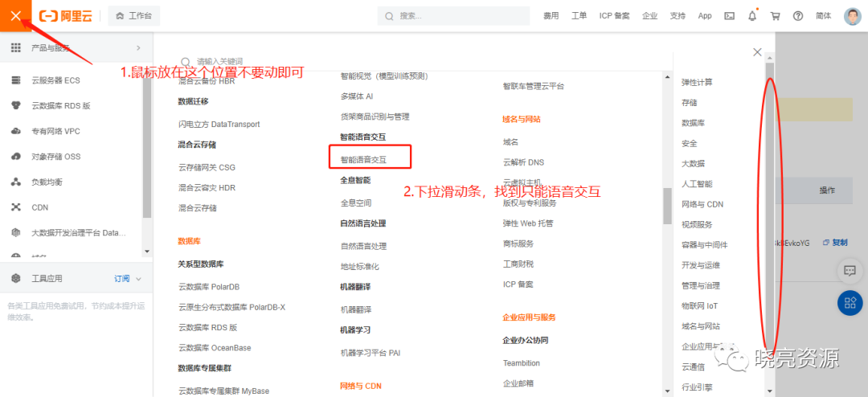The height and width of the screenshot is (397, 868).
Task: Click the 负载均衡 icon
Action: pos(16,182)
